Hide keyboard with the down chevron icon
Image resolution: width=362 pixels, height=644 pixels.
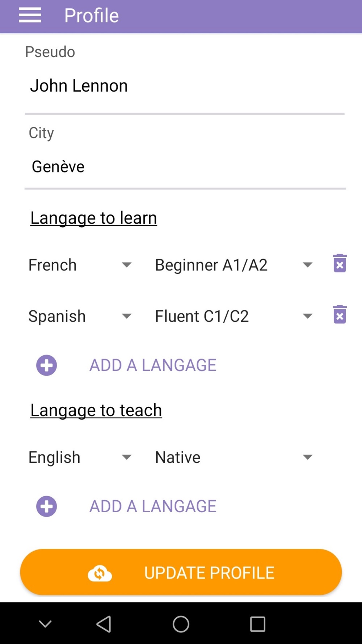45,624
